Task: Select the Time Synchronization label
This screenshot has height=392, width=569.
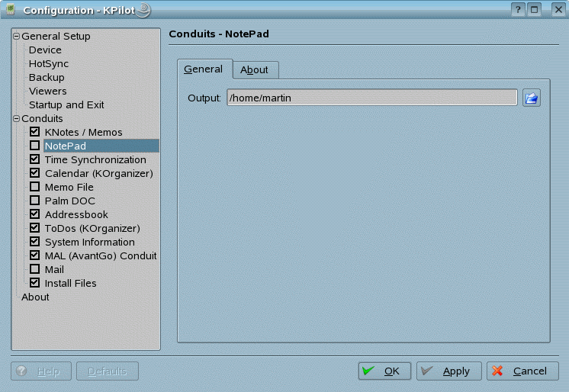Action: click(x=95, y=159)
